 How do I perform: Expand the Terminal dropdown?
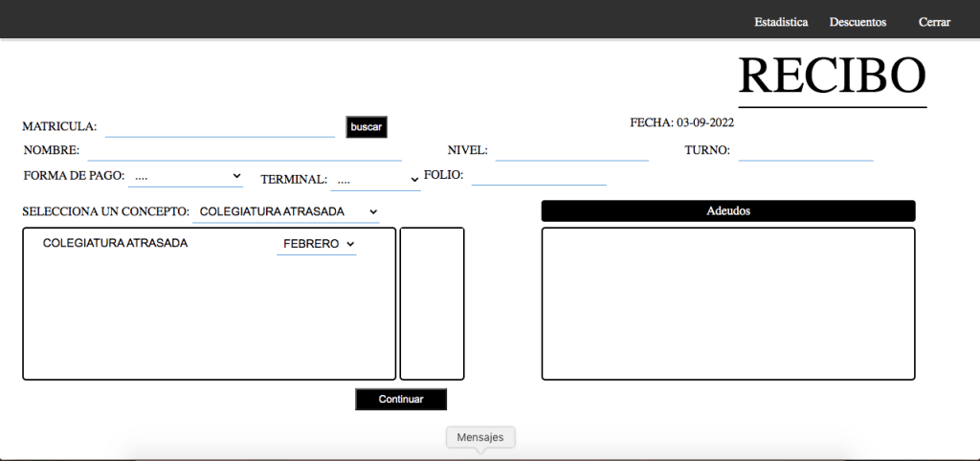pos(375,180)
